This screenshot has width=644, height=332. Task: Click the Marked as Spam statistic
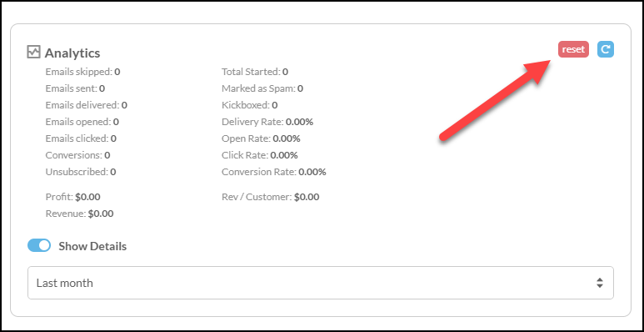point(262,88)
